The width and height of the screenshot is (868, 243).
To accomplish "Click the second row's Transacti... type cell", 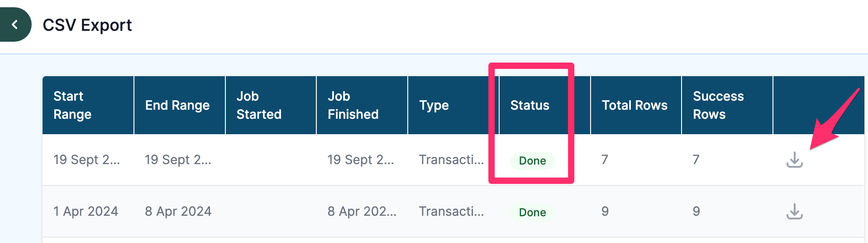I will pos(451,211).
